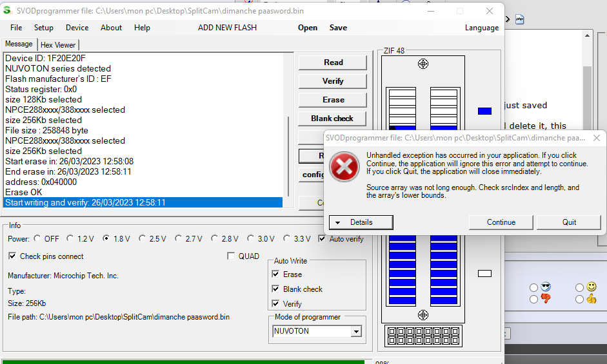This screenshot has width=607, height=364.
Task: Click the SVODprogrammer app icon in title bar
Action: point(7,10)
